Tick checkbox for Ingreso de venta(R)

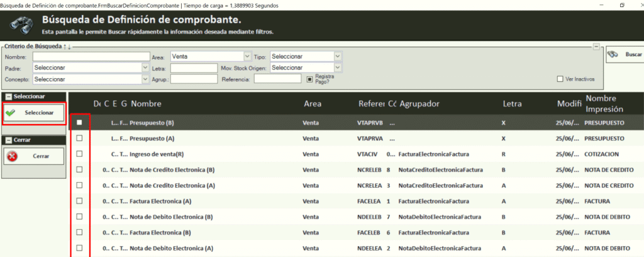pos(79,154)
